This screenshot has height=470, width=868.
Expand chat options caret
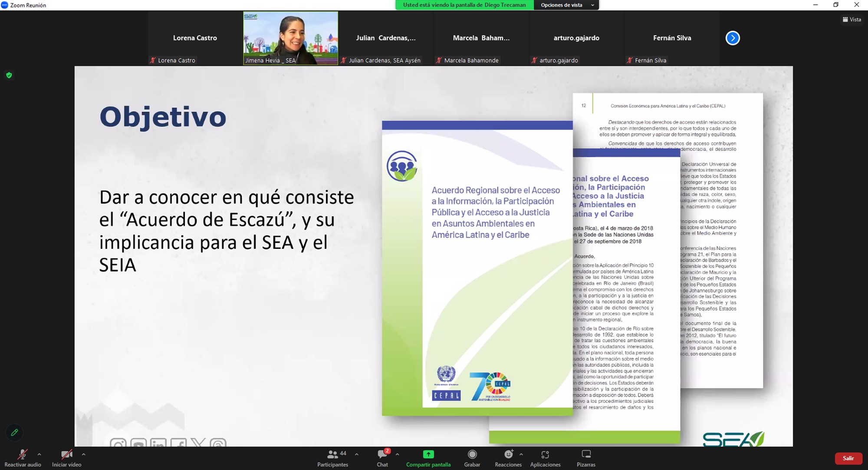click(397, 454)
